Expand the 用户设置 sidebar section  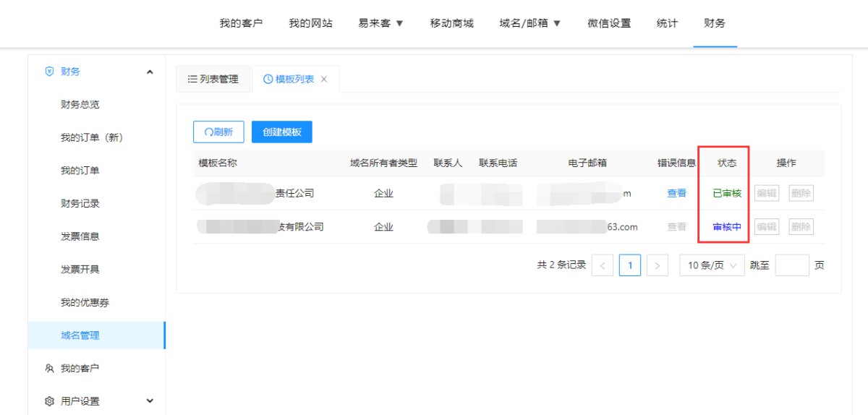pos(150,401)
